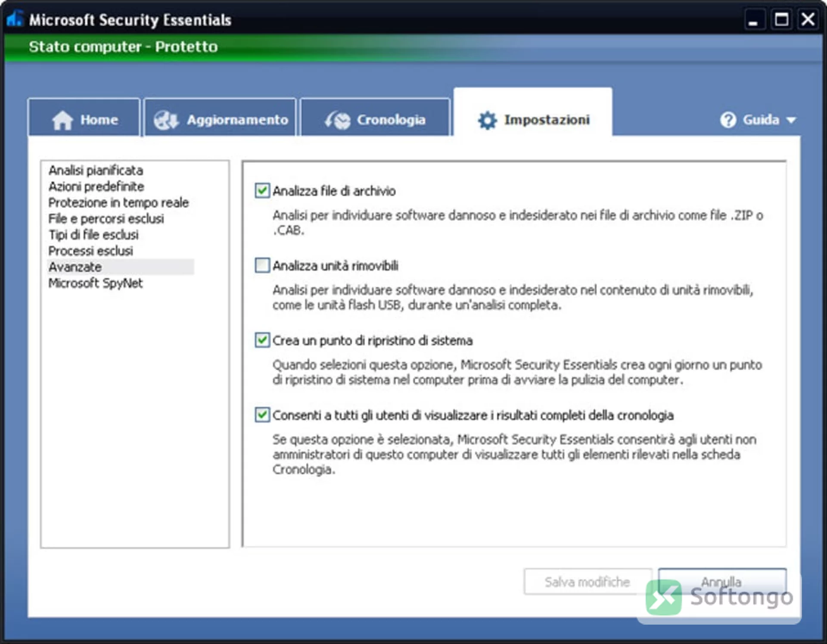
Task: Open Protezione in tempo reale settings
Action: pyautogui.click(x=118, y=202)
